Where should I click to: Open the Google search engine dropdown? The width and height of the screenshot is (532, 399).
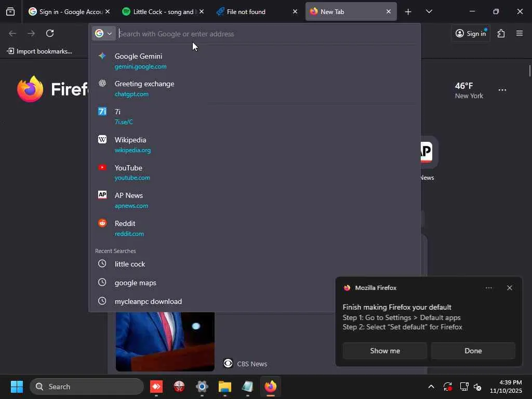point(104,34)
